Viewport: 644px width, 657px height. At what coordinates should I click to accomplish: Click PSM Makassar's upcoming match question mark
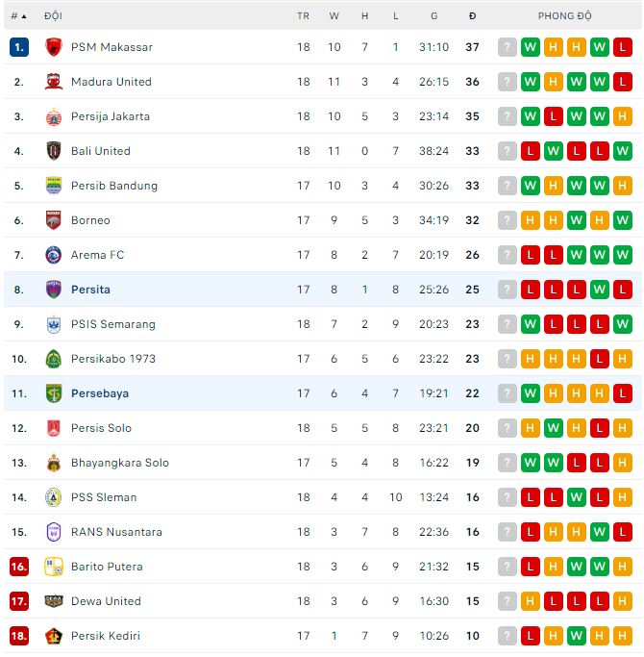coord(508,47)
